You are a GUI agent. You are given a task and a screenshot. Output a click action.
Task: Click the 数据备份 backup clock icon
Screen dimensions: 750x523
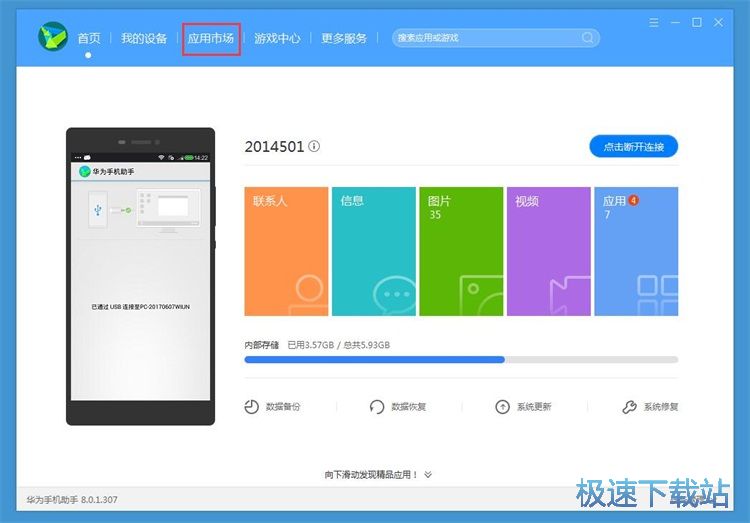[252, 407]
